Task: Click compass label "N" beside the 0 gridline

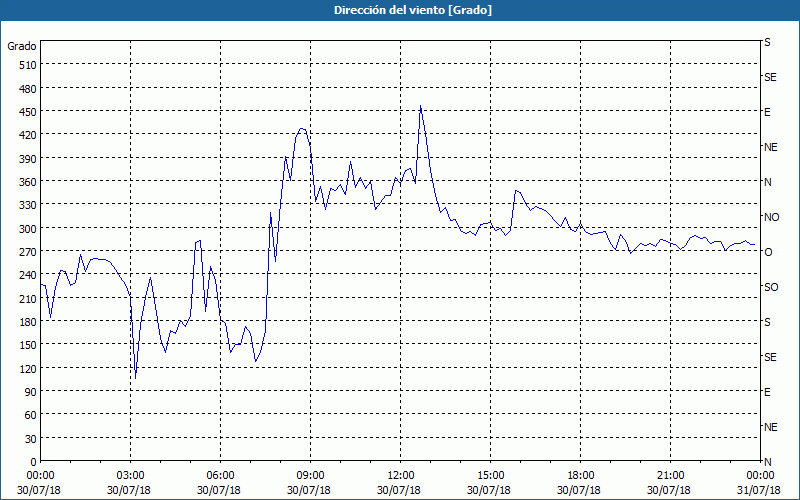Action: click(x=767, y=462)
